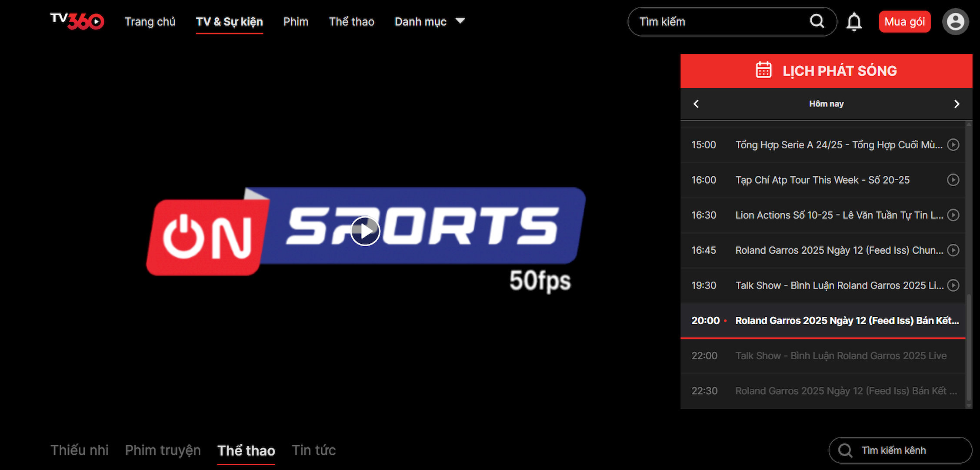The height and width of the screenshot is (470, 980).
Task: Select the Lion Actions Số 10-25 title
Action: 839,215
